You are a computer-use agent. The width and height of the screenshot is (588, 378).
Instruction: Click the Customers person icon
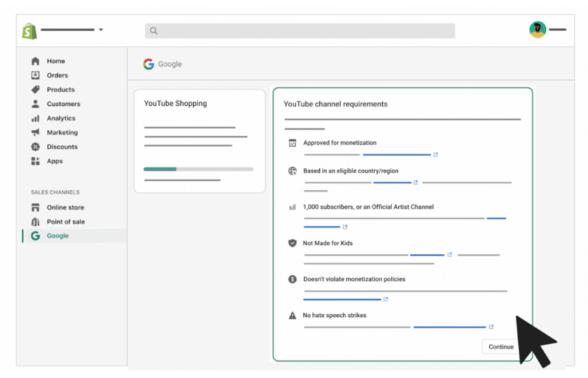(35, 104)
